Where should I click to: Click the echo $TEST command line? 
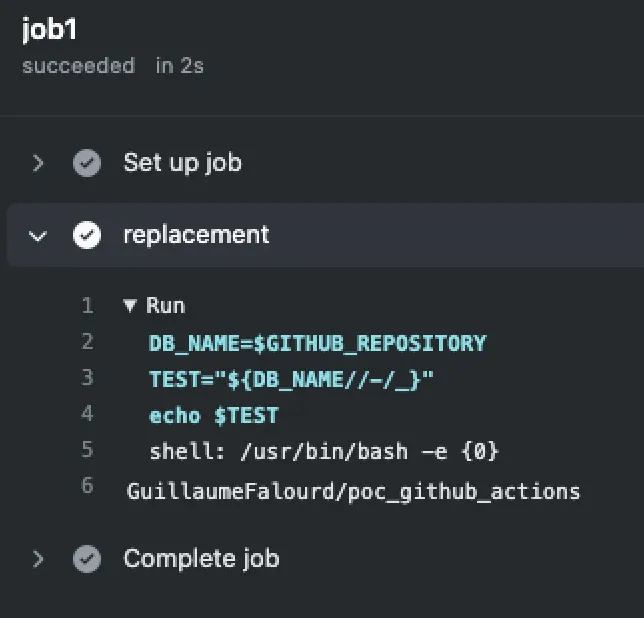pyautogui.click(x=214, y=415)
